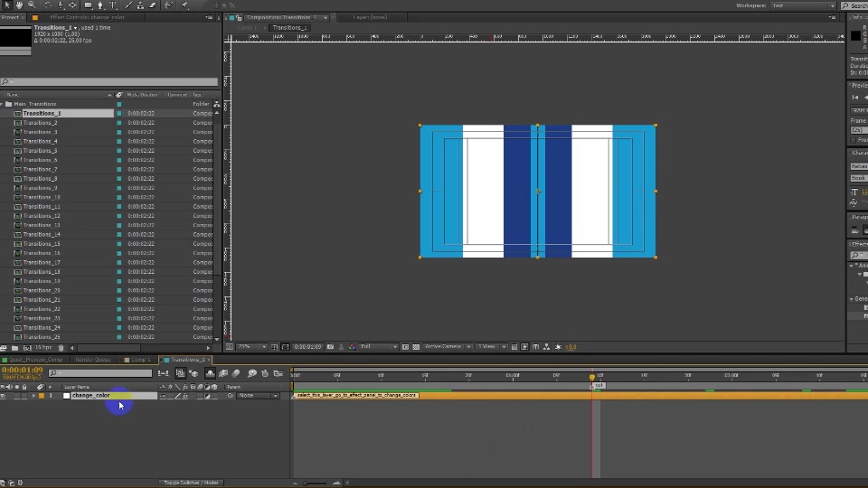Toggle fx switch on change_color layer
This screenshot has height=488, width=868.
tap(185, 396)
